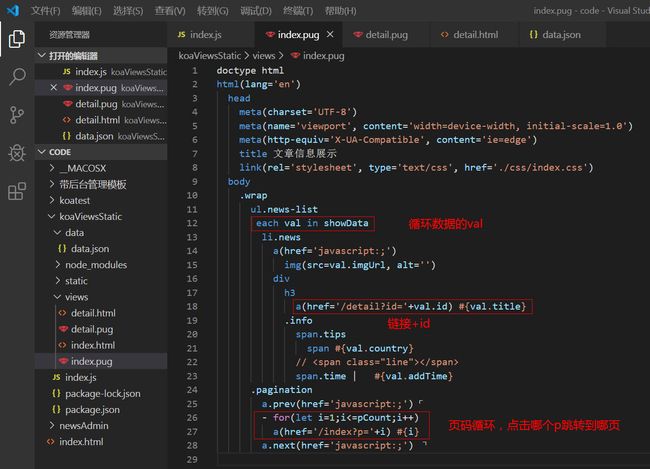This screenshot has height=469, width=650.
Task: Place cursor on 'each val in showData' line
Action: point(312,223)
